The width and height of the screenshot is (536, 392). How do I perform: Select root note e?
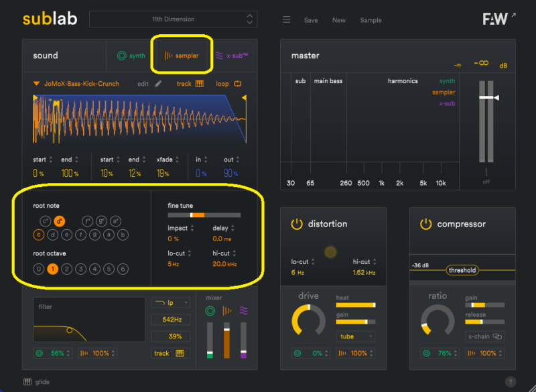tap(67, 235)
